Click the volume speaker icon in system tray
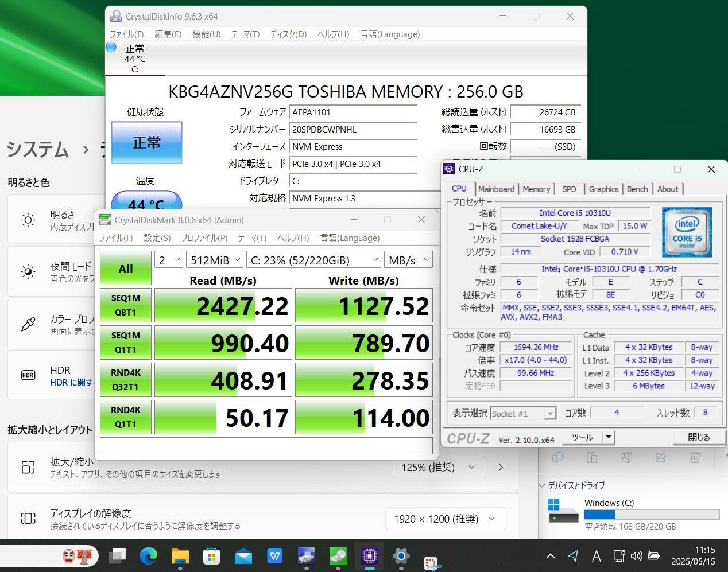This screenshot has width=728, height=572. [636, 555]
